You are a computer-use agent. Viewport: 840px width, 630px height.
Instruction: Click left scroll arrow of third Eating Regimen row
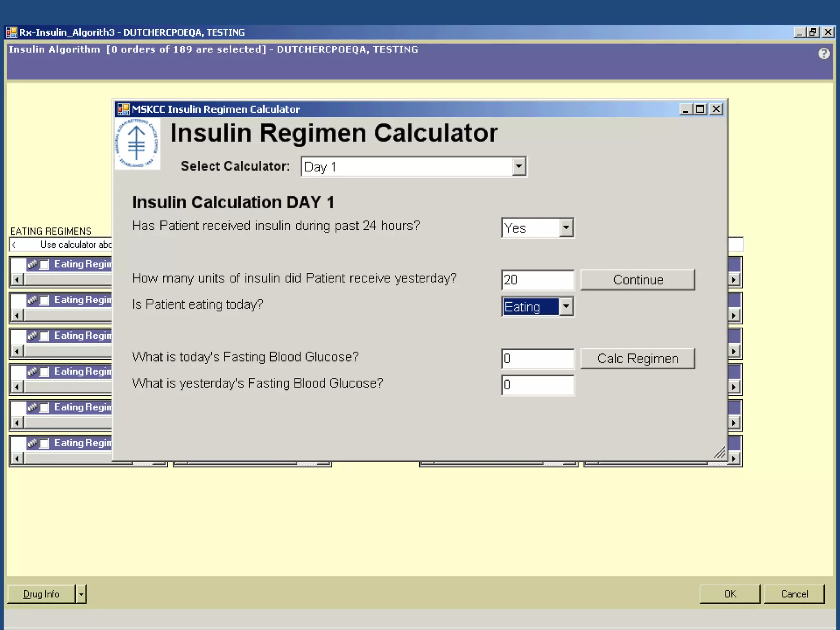pos(17,351)
